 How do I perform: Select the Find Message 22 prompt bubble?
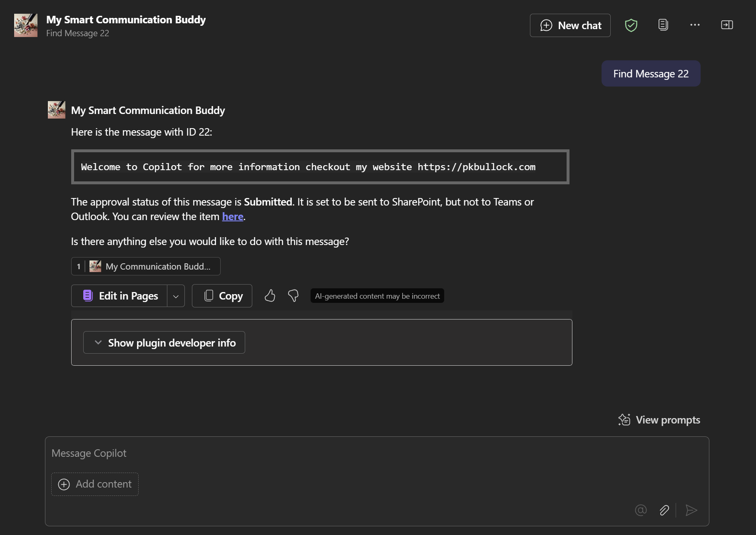tap(650, 73)
